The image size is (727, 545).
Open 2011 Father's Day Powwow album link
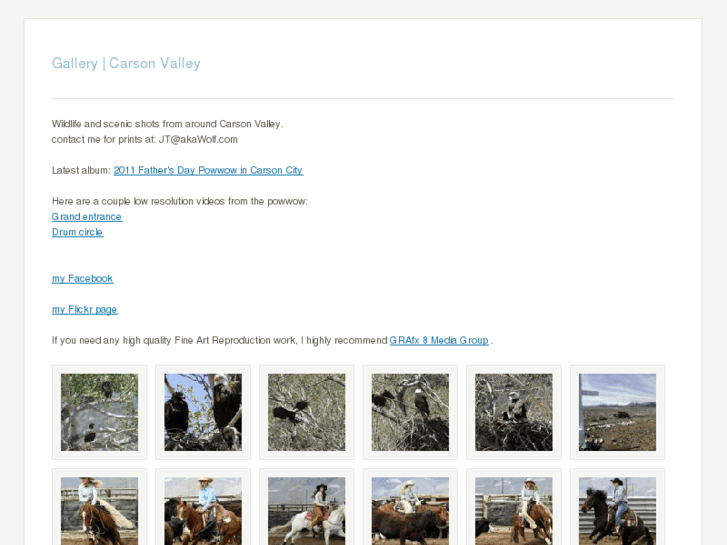[208, 170]
